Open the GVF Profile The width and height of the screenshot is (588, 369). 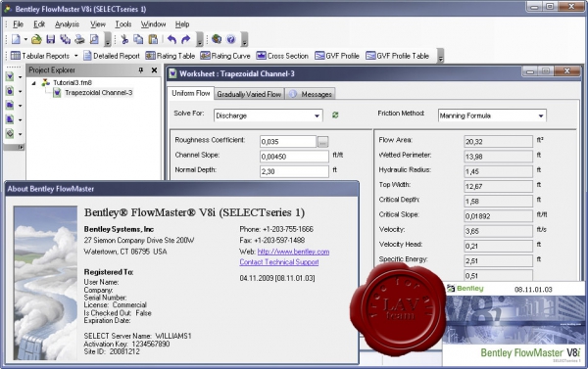(x=337, y=56)
